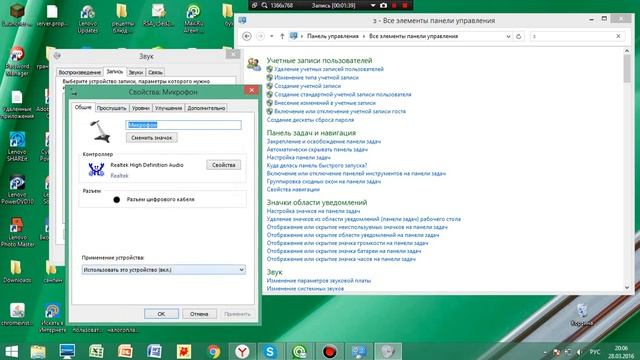Switch to the Прослушать tab
This screenshot has height=360, width=640.
(111, 108)
